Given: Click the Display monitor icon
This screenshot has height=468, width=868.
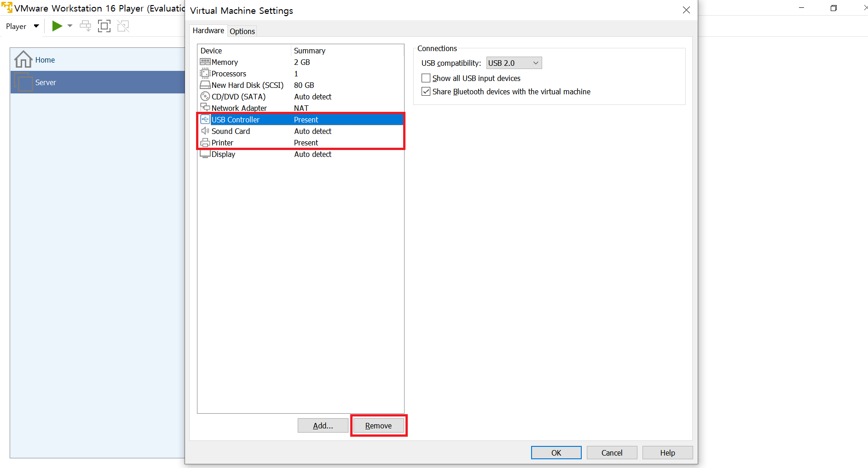Looking at the screenshot, I should tap(205, 154).
